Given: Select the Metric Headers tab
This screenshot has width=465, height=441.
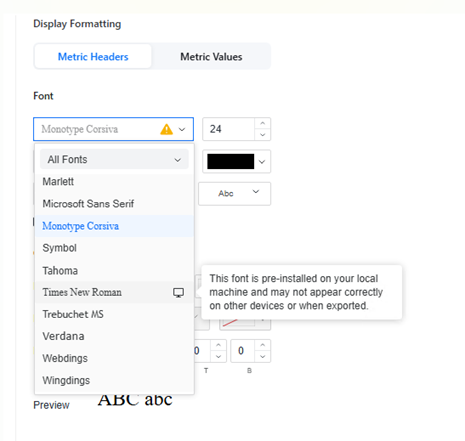Looking at the screenshot, I should [93, 57].
